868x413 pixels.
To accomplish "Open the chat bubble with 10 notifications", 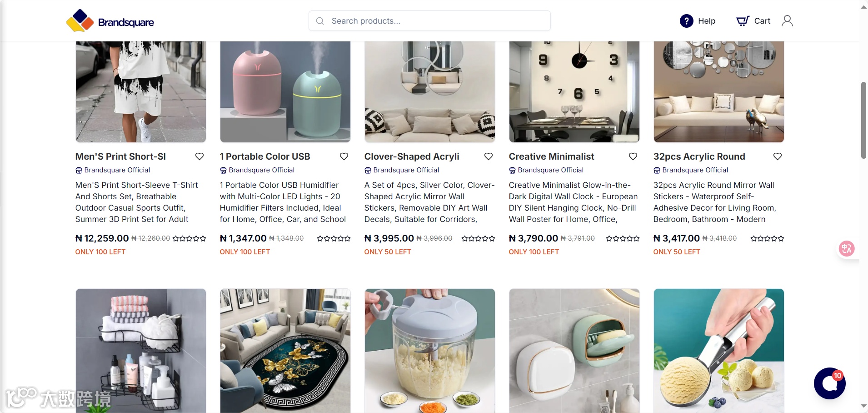I will [829, 383].
